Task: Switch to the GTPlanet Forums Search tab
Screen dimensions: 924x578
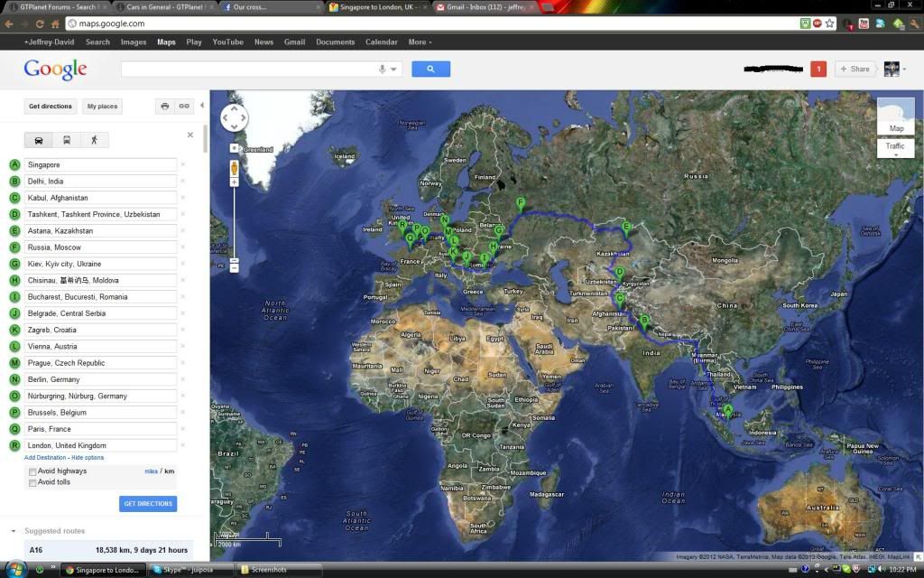Action: [57, 7]
